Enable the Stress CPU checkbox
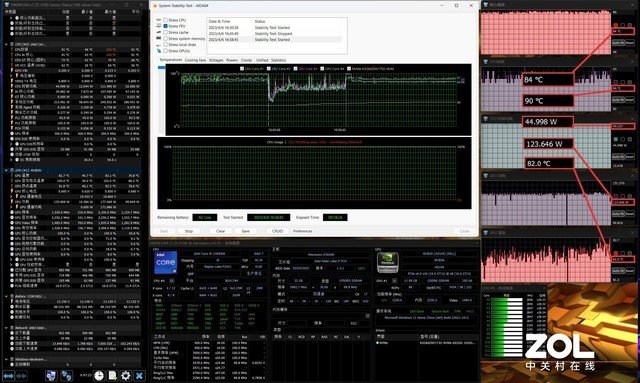This screenshot has width=640, height=383. point(165,20)
